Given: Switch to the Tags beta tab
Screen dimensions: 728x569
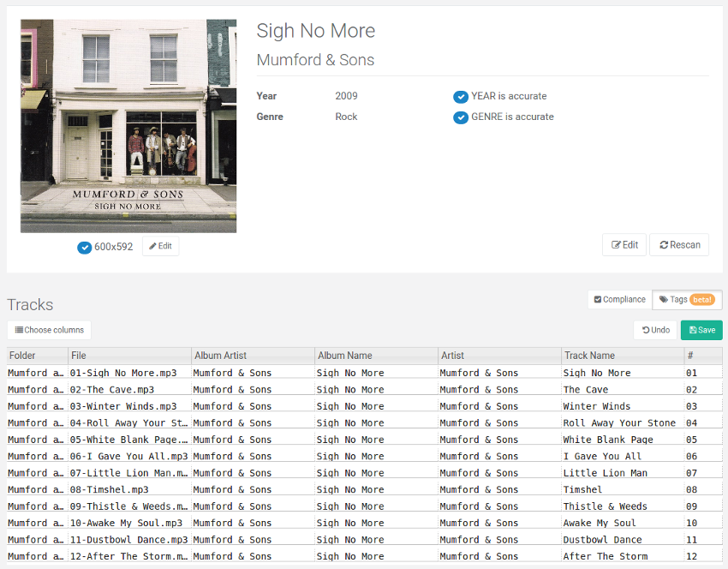Looking at the screenshot, I should pos(687,300).
